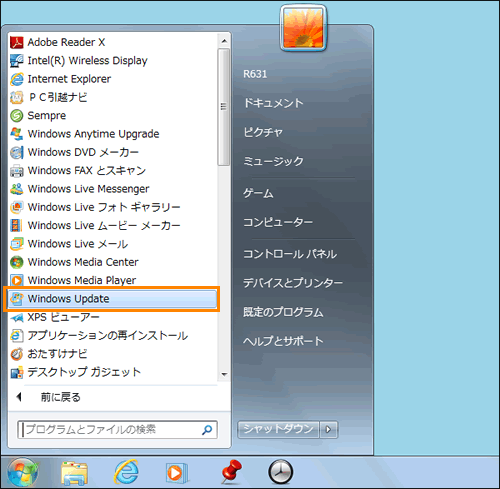
Task: Click the 前に戻る back arrow
Action: [19, 397]
